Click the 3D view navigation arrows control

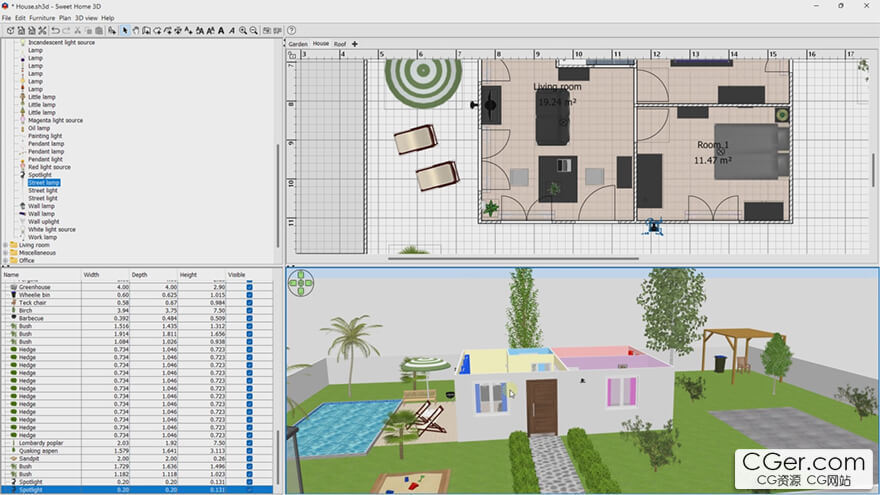click(301, 283)
